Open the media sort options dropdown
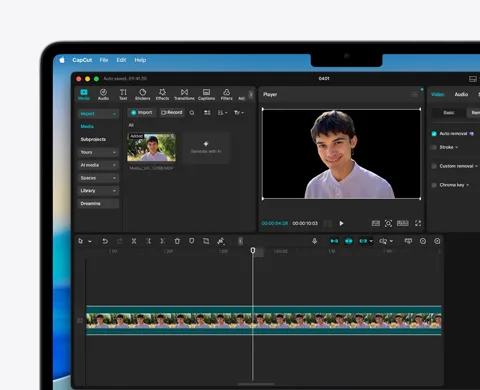The width and height of the screenshot is (480, 390). (222, 113)
